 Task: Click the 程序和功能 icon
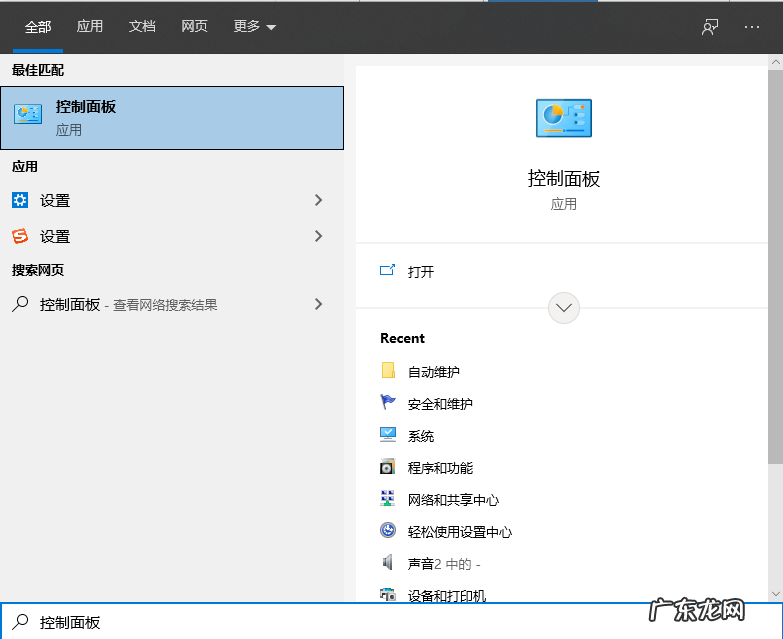[388, 467]
